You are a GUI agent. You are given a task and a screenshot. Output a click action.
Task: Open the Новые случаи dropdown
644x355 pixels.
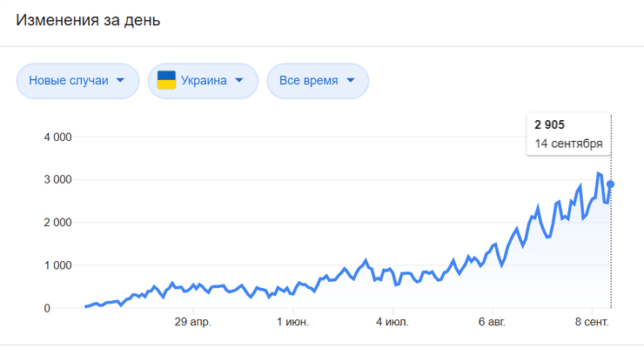tap(77, 81)
